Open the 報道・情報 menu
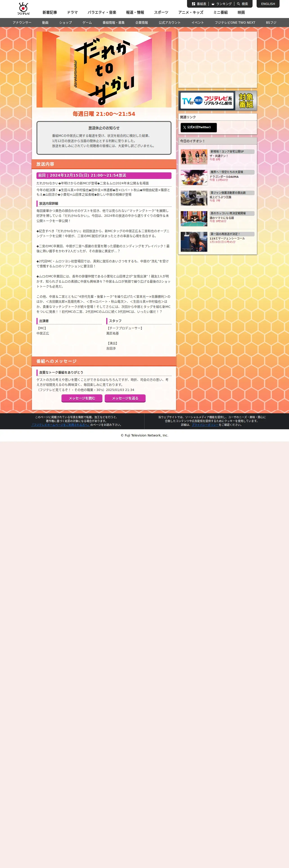This screenshot has width=289, height=868. coord(135,12)
